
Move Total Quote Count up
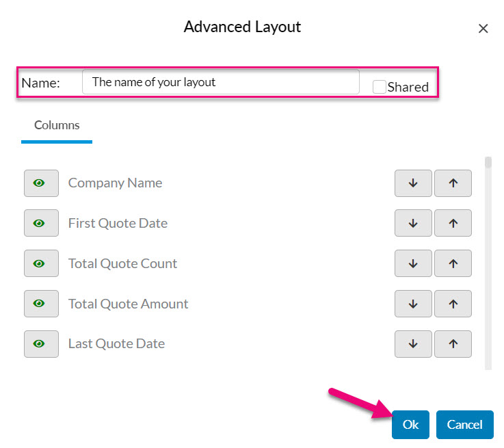453,263
